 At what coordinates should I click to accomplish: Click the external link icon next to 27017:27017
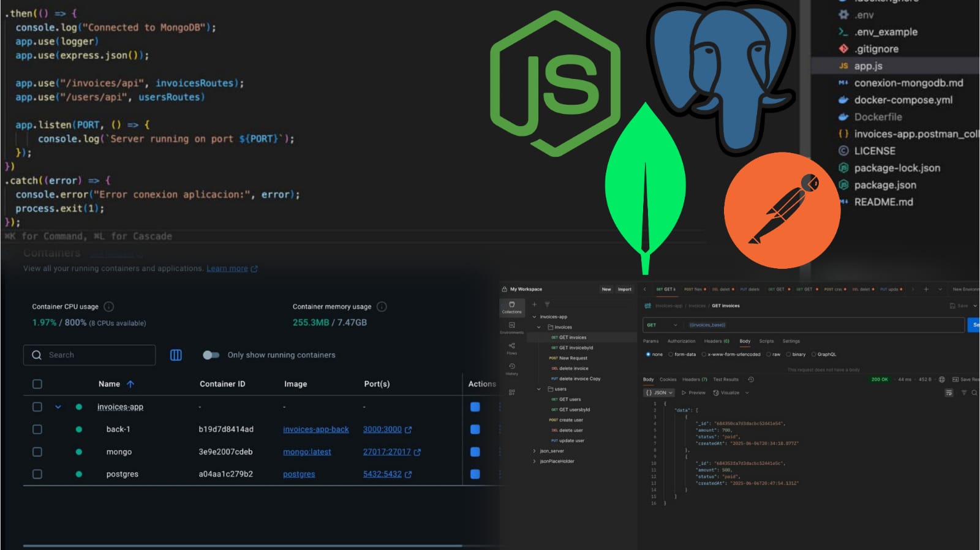pyautogui.click(x=417, y=452)
